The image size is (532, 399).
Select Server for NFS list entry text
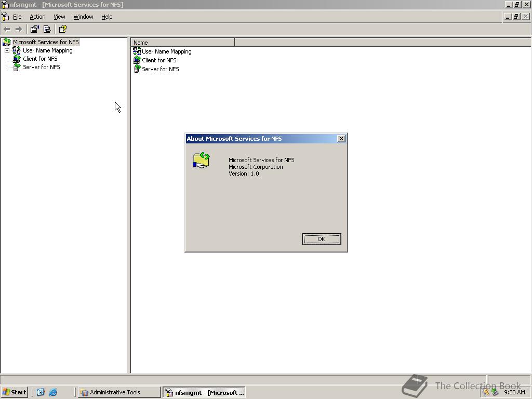[160, 69]
